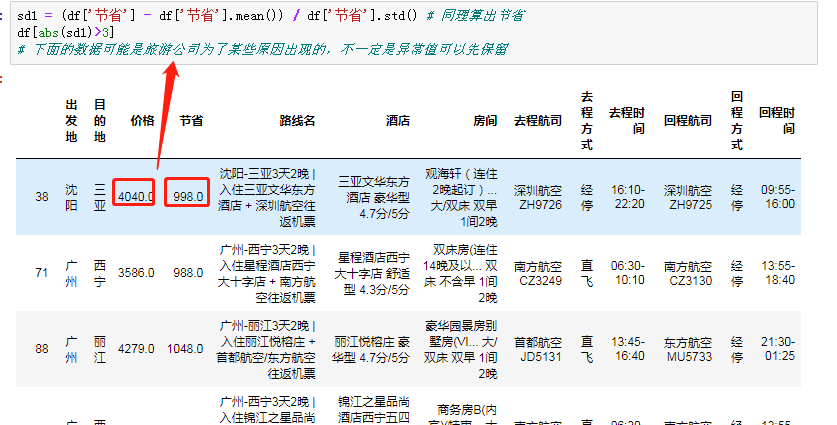Click the 深圳航空 ZH9725 return flight cell
Screen dimensions: 837x425
tap(688, 197)
